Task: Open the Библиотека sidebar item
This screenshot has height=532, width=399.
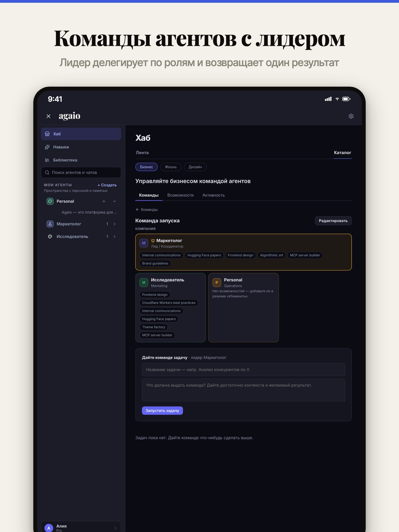Action: pos(81,160)
